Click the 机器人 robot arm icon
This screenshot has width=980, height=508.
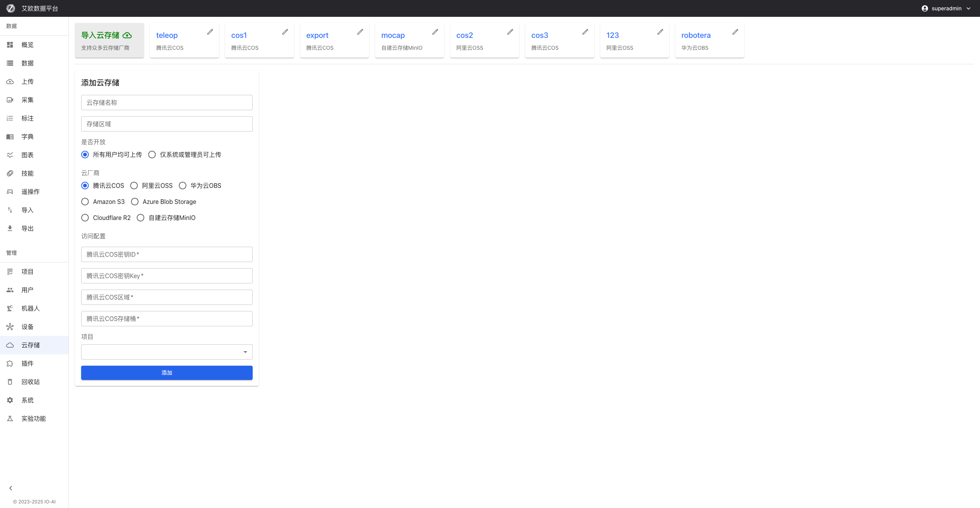(10, 308)
